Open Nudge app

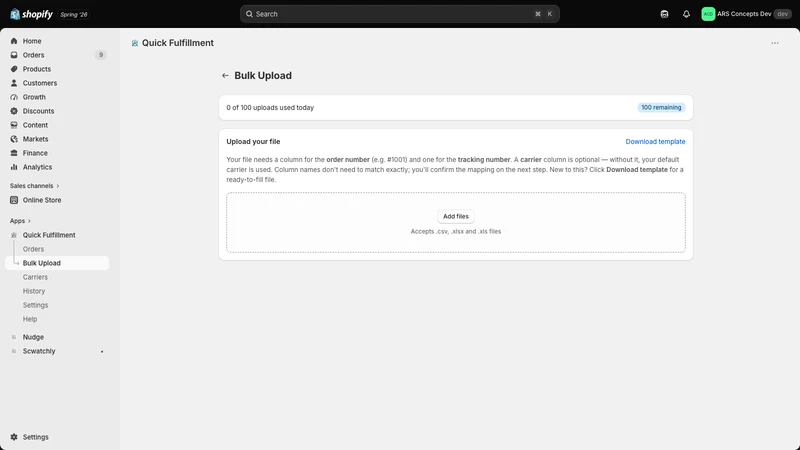tap(33, 337)
